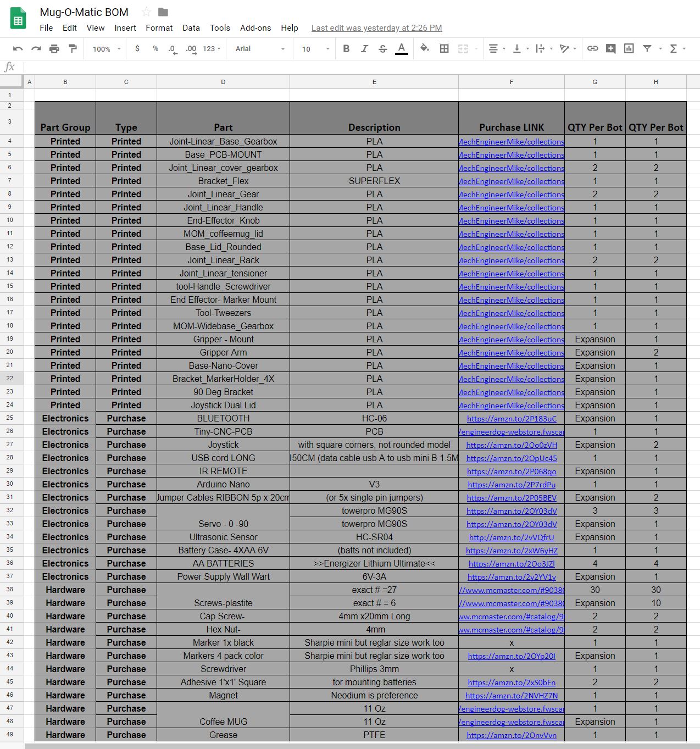This screenshot has height=749, width=700.
Task: Toggle strikethrough formatting
Action: click(383, 49)
